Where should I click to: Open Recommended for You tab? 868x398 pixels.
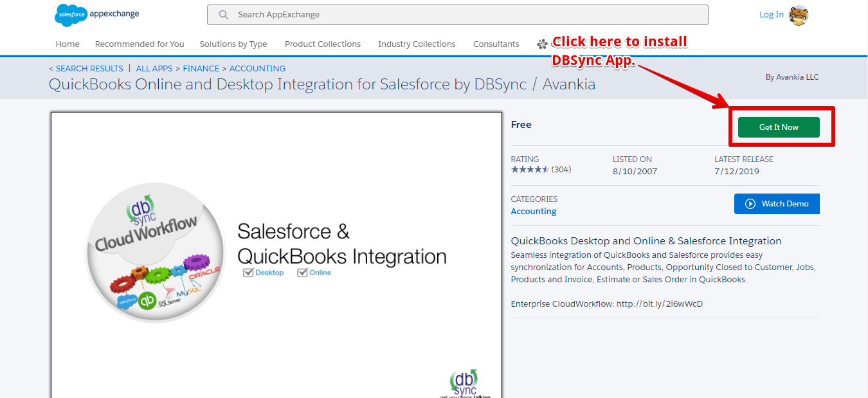[x=140, y=44]
